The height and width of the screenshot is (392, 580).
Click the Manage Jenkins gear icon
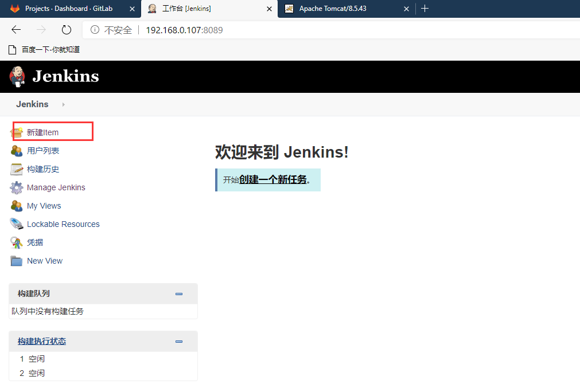[17, 187]
